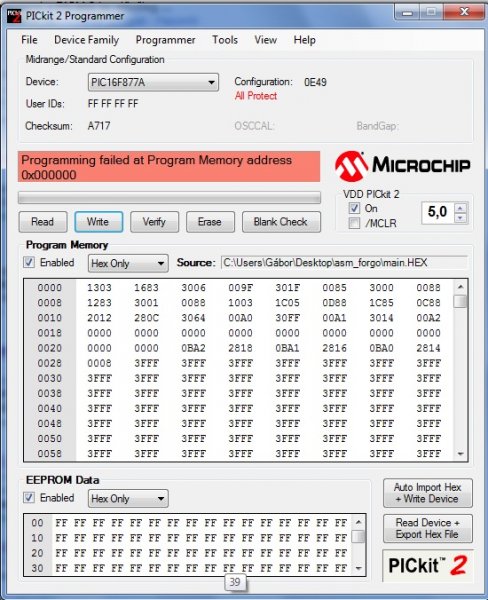
Task: Click the Verify button
Action: pos(154,222)
